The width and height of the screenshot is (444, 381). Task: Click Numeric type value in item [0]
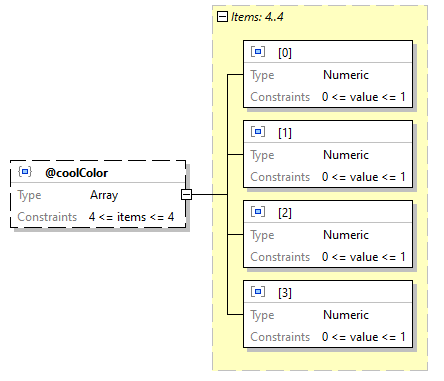346,75
